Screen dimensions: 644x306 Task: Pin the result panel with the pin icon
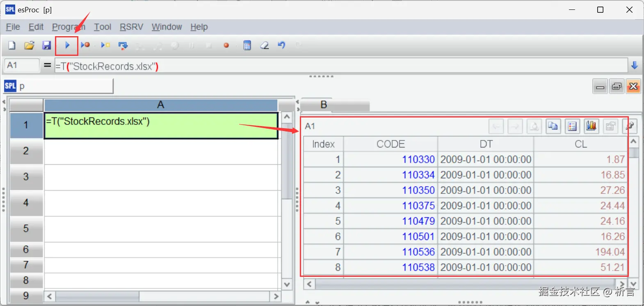630,126
